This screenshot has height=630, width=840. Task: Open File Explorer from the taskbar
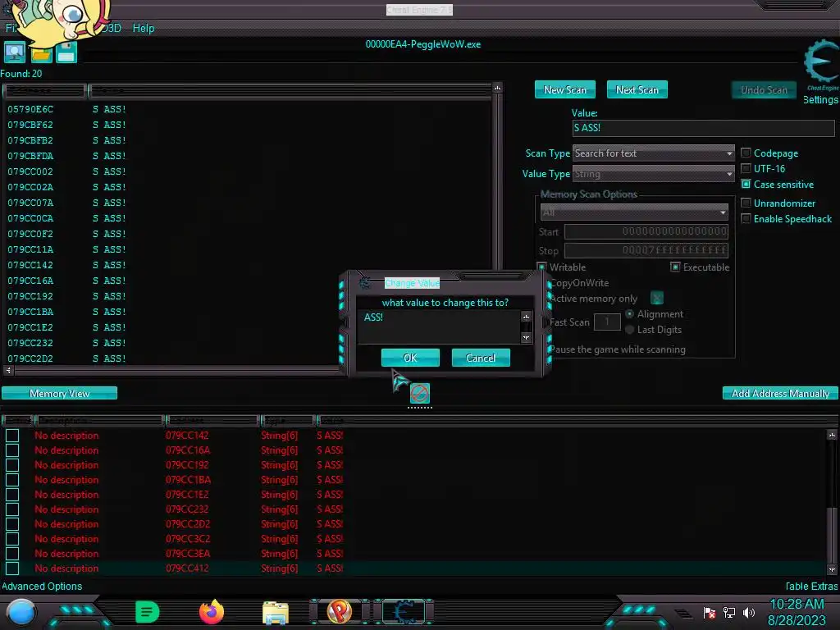point(276,612)
